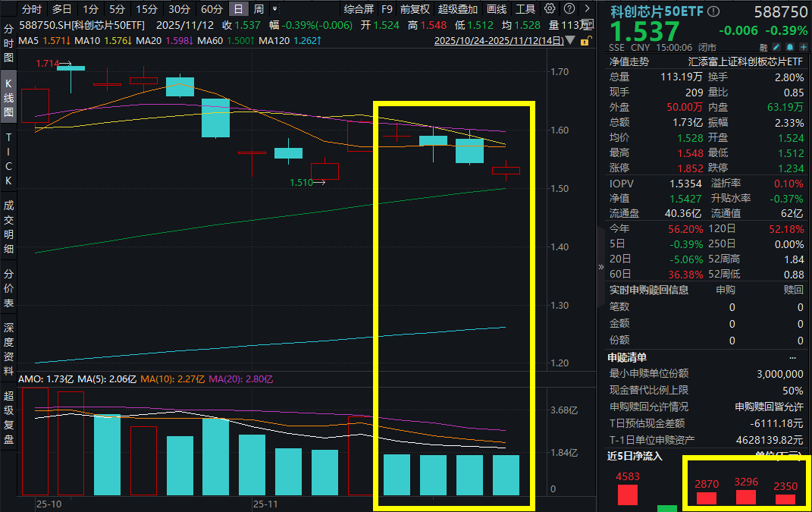Image resolution: width=812 pixels, height=512 pixels.
Task: Click the red bar labeled 2870 in net inflow chart
Action: coord(707,497)
